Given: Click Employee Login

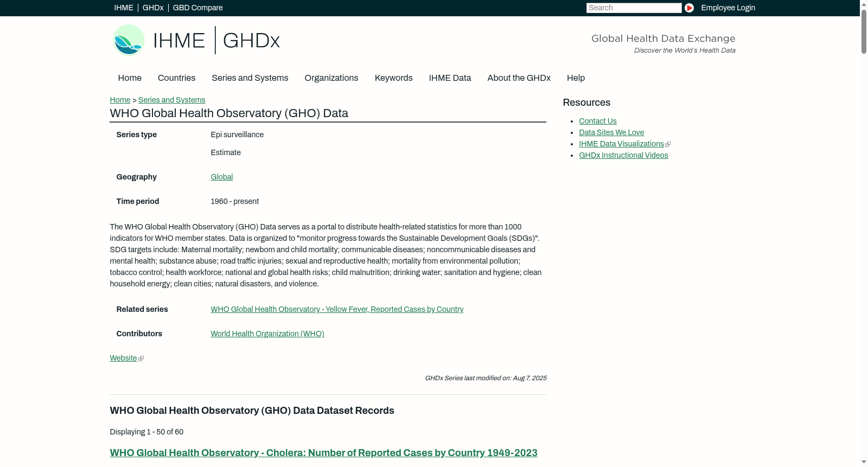Looking at the screenshot, I should pos(728,8).
